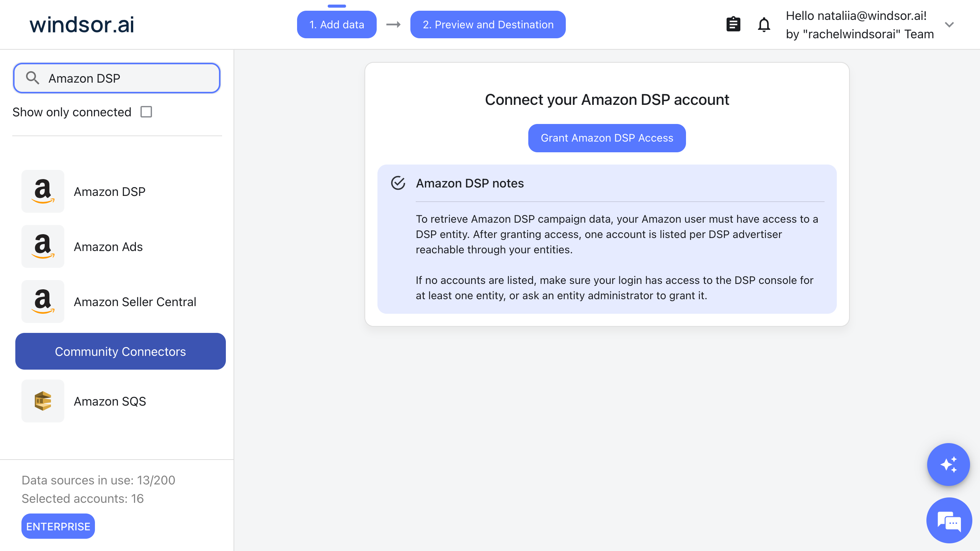This screenshot has width=980, height=551.
Task: Click the Amazon SQS connector icon
Action: tap(43, 401)
